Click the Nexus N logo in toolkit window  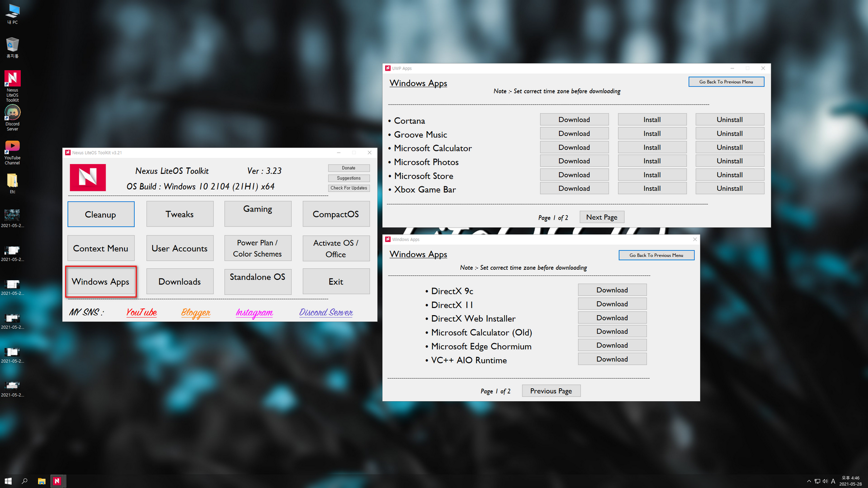[x=88, y=177]
